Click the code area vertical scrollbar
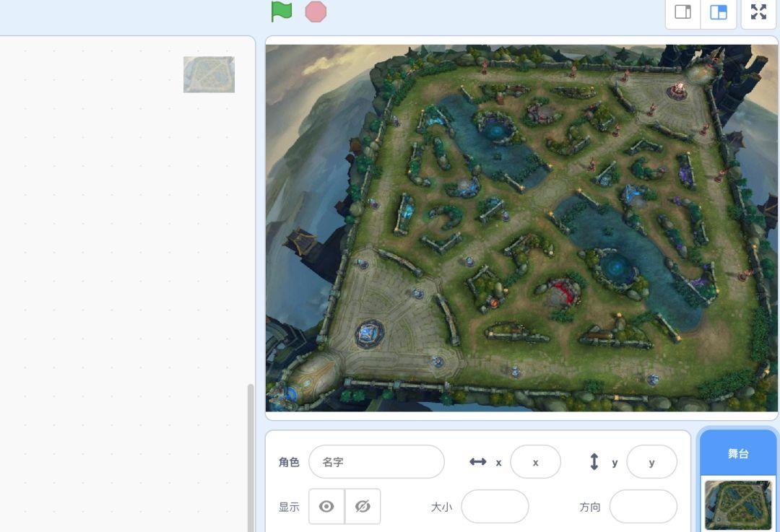This screenshot has height=532, width=780. pos(251,458)
